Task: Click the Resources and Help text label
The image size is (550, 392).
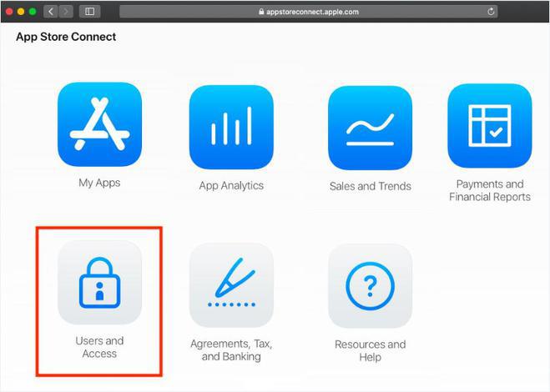Action: click(x=370, y=350)
